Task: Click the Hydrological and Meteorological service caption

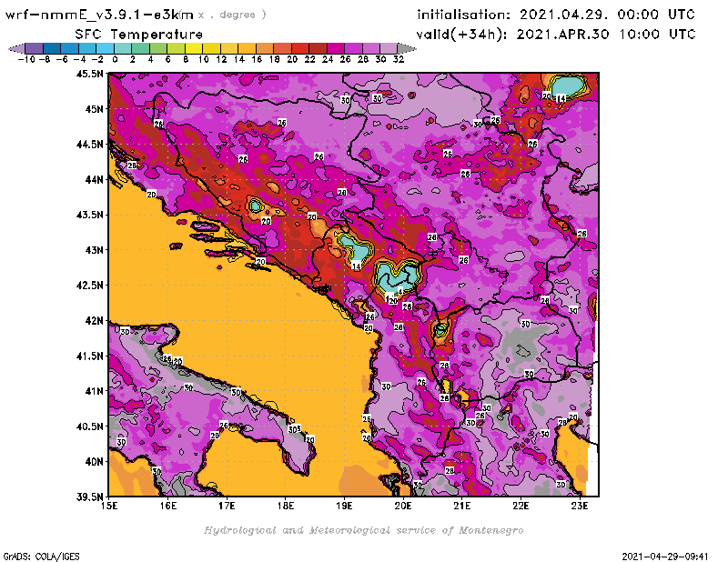Action: pyautogui.click(x=363, y=529)
